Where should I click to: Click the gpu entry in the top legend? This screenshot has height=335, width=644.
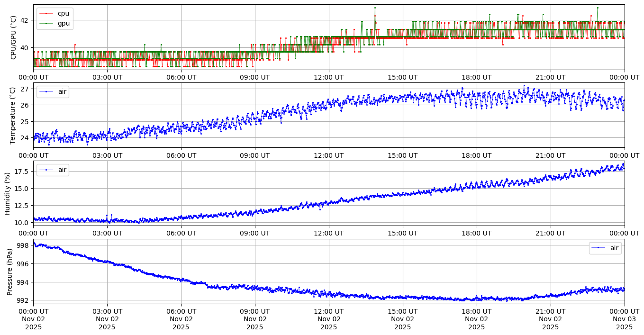pos(63,23)
